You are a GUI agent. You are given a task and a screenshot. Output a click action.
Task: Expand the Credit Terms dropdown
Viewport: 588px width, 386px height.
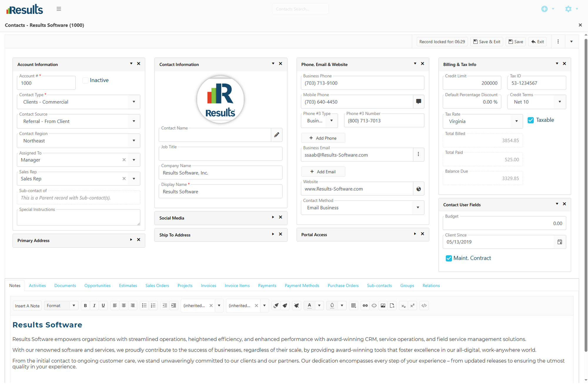pyautogui.click(x=559, y=102)
